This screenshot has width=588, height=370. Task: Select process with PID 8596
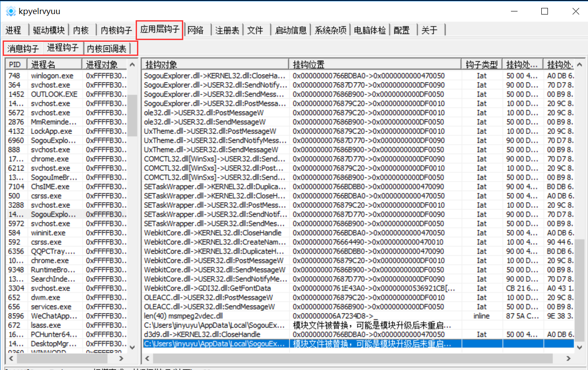point(67,316)
